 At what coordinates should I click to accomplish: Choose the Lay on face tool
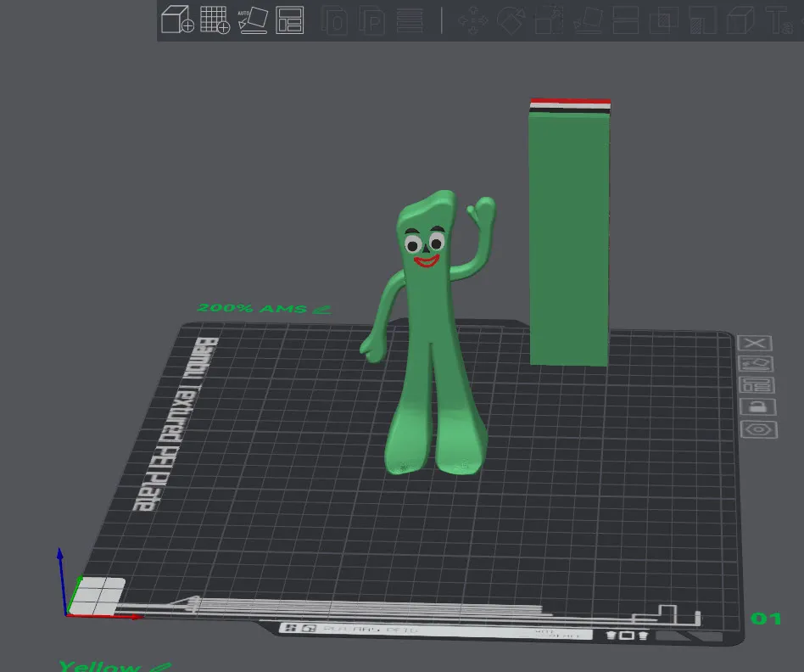(588, 21)
